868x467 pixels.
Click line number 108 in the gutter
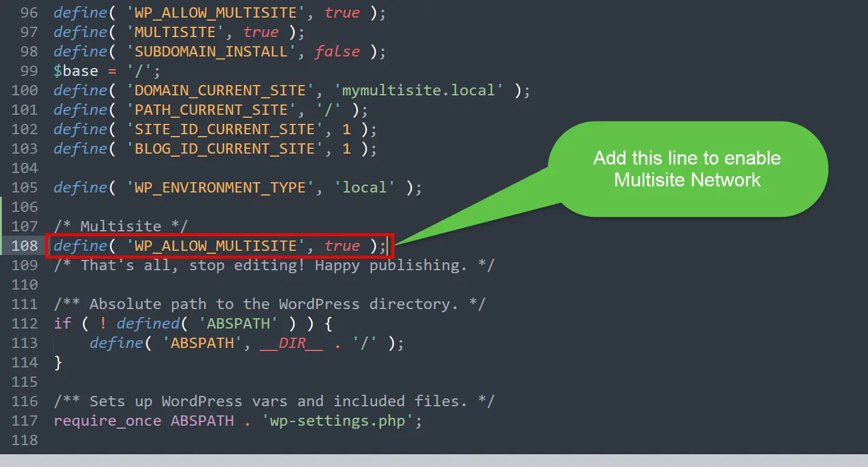[x=24, y=245]
